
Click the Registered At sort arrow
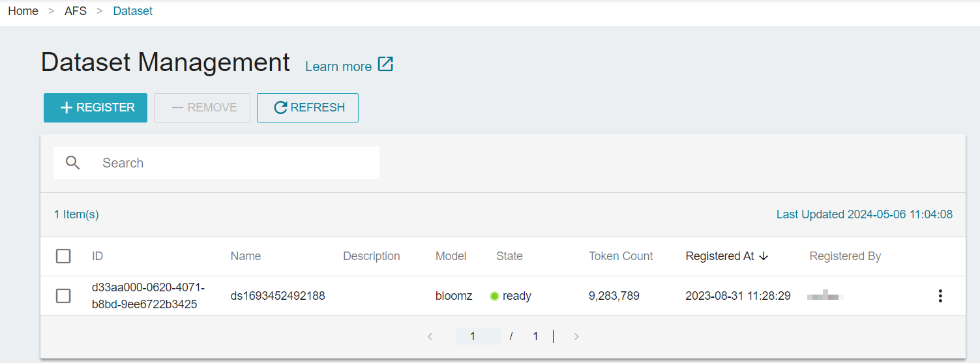(764, 257)
